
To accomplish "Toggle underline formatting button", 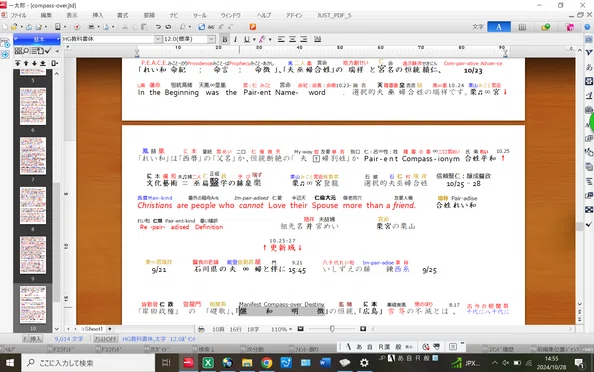I will [x=247, y=39].
